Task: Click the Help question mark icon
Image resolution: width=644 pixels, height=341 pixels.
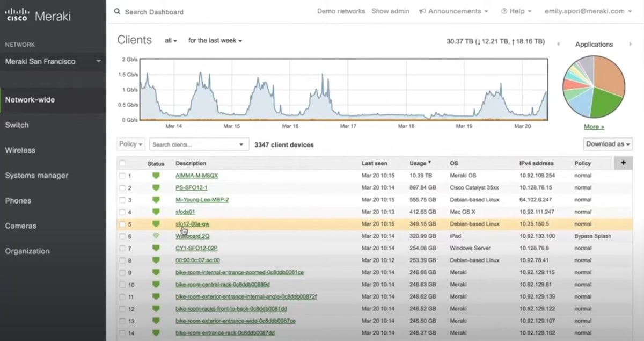Action: pyautogui.click(x=504, y=11)
